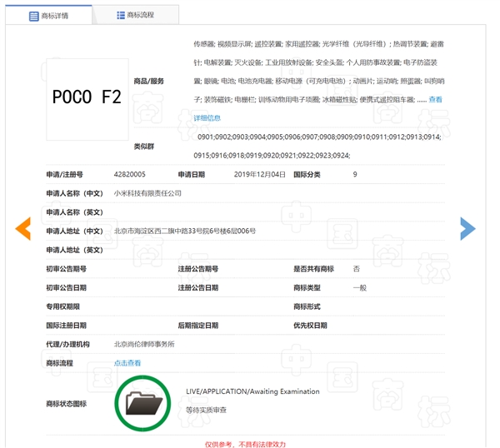Click the red disclaimer 仅供参考 text
This screenshot has width=500, height=448.
pyautogui.click(x=245, y=444)
